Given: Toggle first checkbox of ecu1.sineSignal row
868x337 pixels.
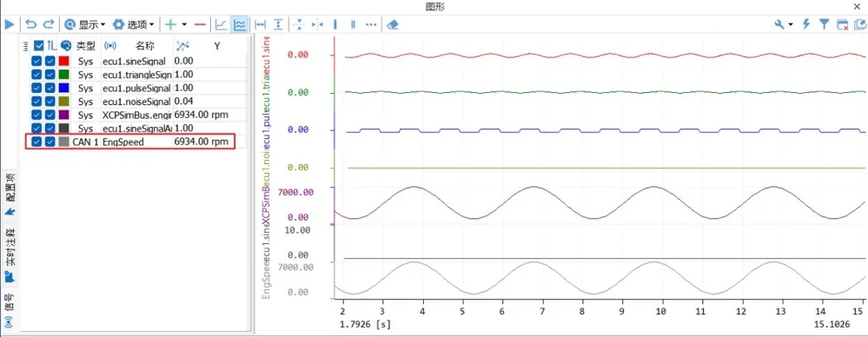Looking at the screenshot, I should tap(36, 61).
